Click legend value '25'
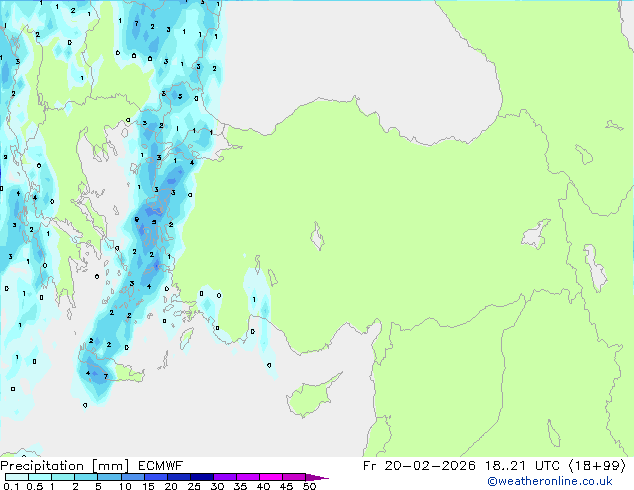Screen dimensions: 634x490 coord(194,486)
